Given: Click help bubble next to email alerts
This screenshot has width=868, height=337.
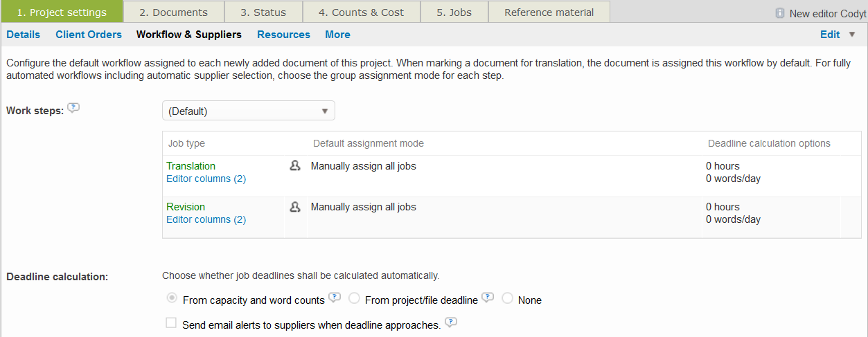Looking at the screenshot, I should (x=451, y=323).
